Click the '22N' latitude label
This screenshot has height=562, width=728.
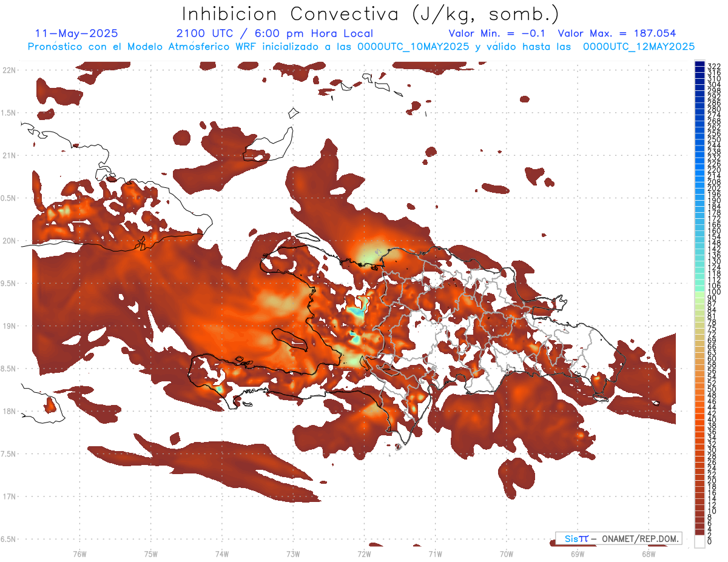click(x=9, y=70)
